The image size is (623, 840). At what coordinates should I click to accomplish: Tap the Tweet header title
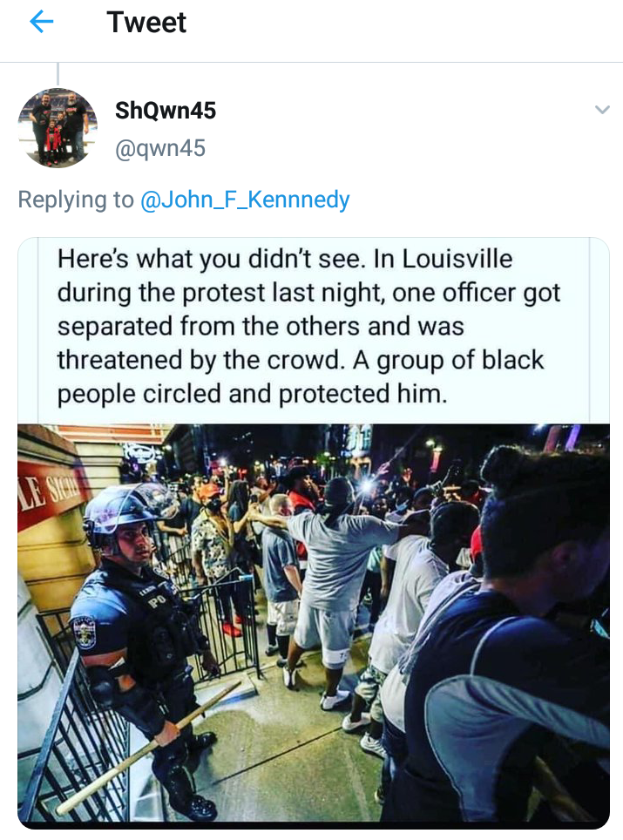point(146,23)
